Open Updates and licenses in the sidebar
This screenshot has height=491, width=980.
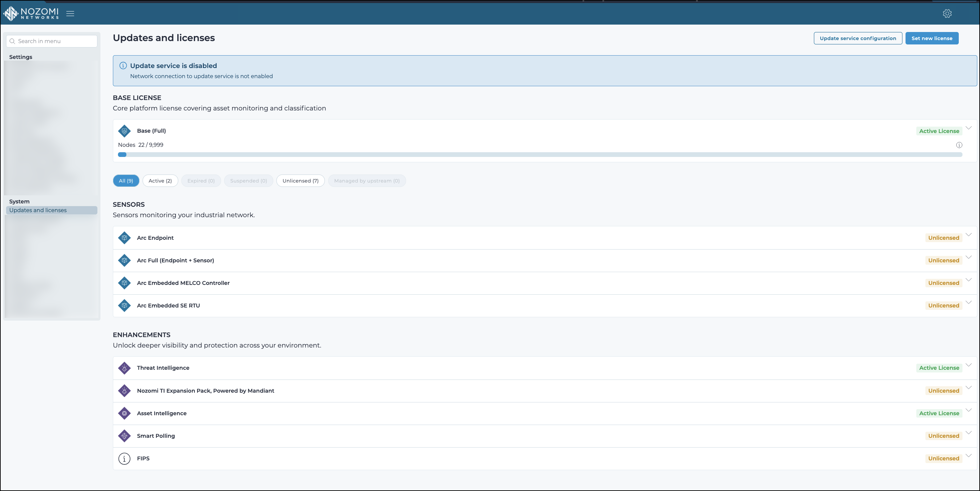(52, 210)
